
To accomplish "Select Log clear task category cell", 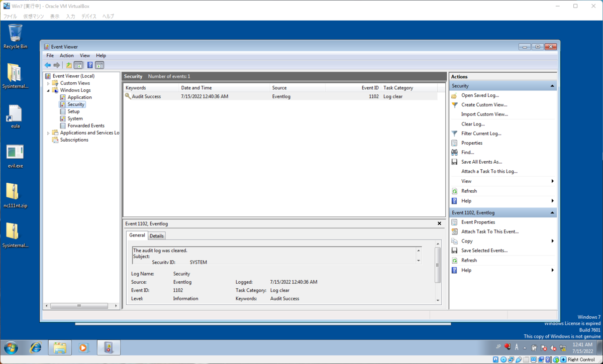I will (x=393, y=96).
